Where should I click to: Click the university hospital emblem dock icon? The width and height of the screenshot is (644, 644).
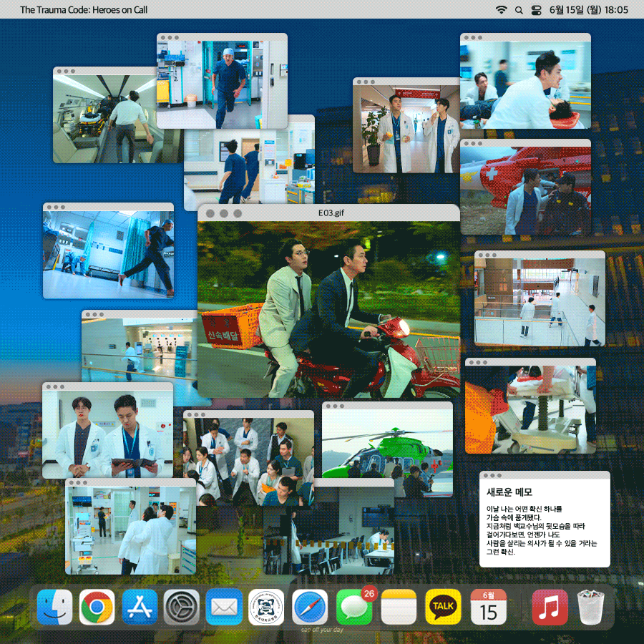coord(266,608)
